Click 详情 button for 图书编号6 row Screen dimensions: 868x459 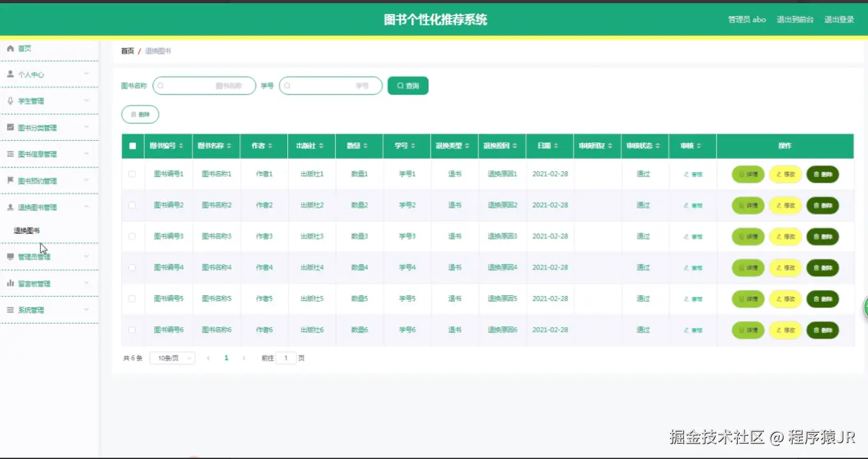pos(748,330)
